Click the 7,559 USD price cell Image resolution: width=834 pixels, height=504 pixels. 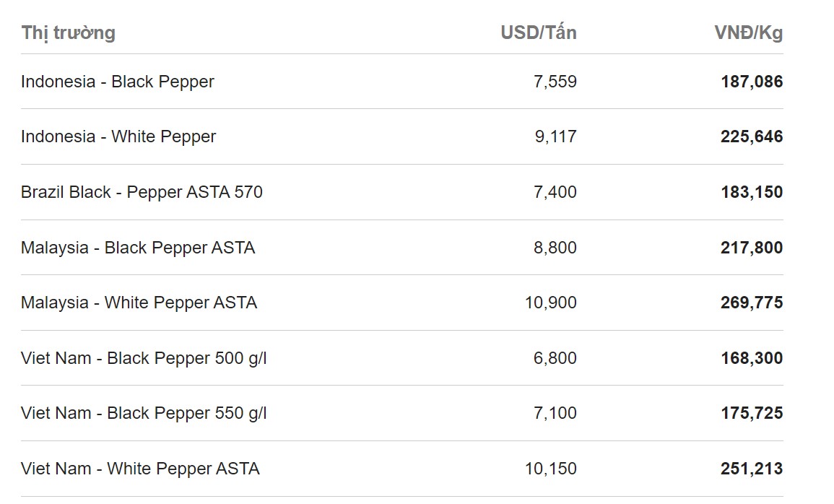coord(555,82)
